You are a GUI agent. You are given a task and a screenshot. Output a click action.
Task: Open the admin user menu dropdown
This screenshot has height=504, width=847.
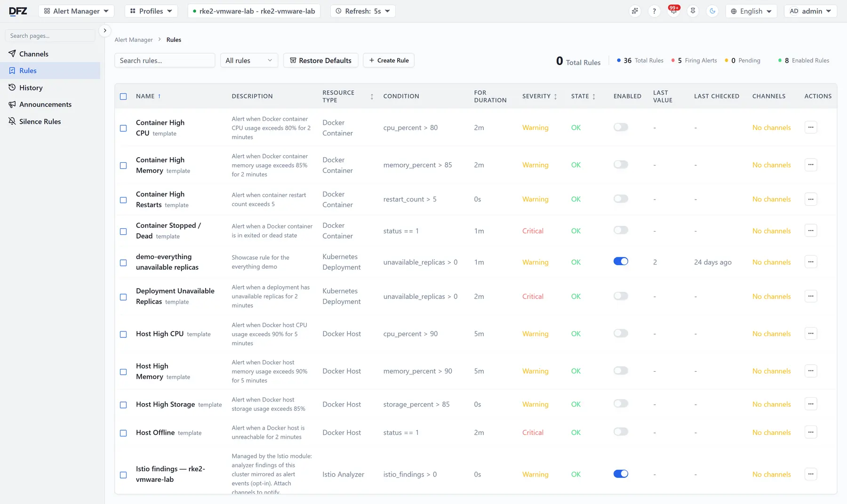coord(810,11)
